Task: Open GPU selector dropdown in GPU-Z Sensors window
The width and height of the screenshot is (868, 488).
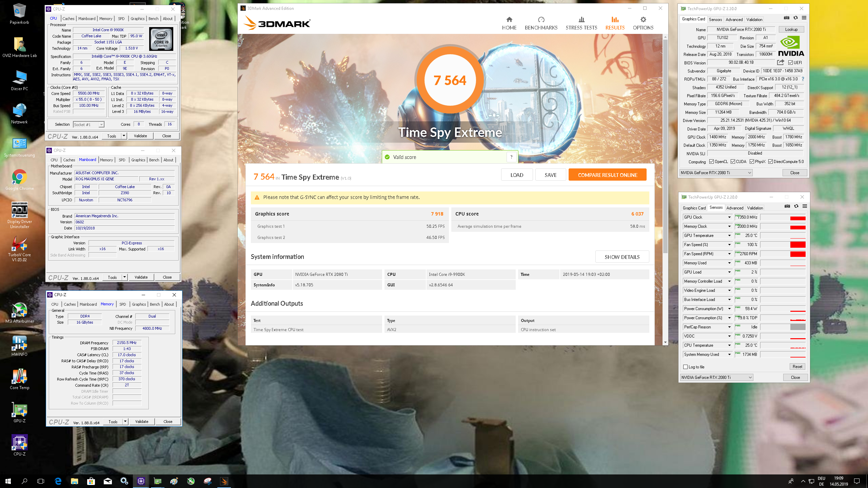Action: 716,378
